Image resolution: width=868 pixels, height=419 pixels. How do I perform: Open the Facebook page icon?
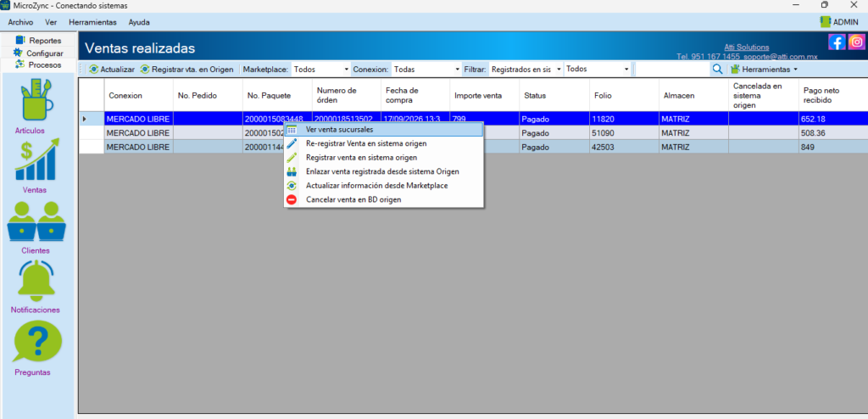click(x=837, y=42)
